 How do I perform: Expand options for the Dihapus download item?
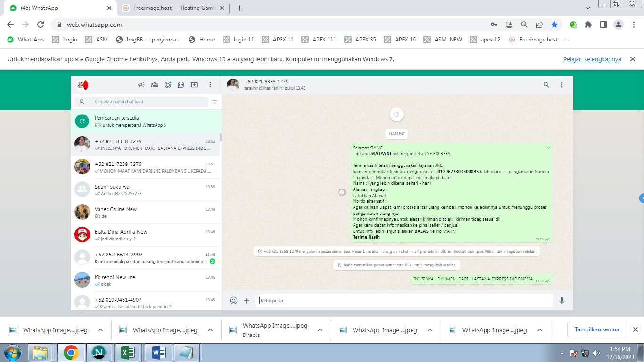coord(320,330)
